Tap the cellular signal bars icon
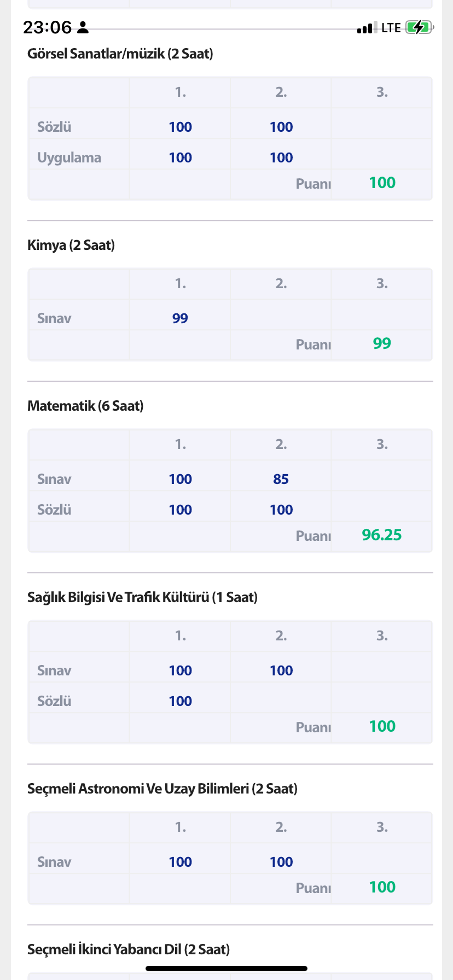The image size is (453, 980). [x=366, y=28]
